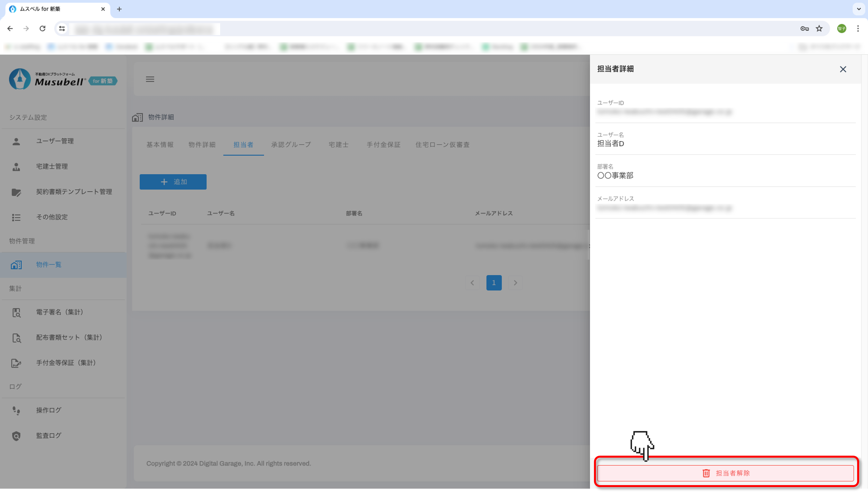Select 物件一覧 in the sidebar

[49, 264]
